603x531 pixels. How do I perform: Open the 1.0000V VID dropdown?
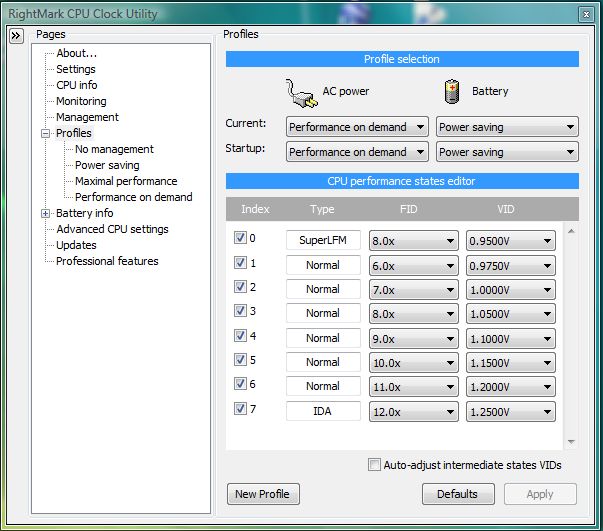click(x=511, y=290)
